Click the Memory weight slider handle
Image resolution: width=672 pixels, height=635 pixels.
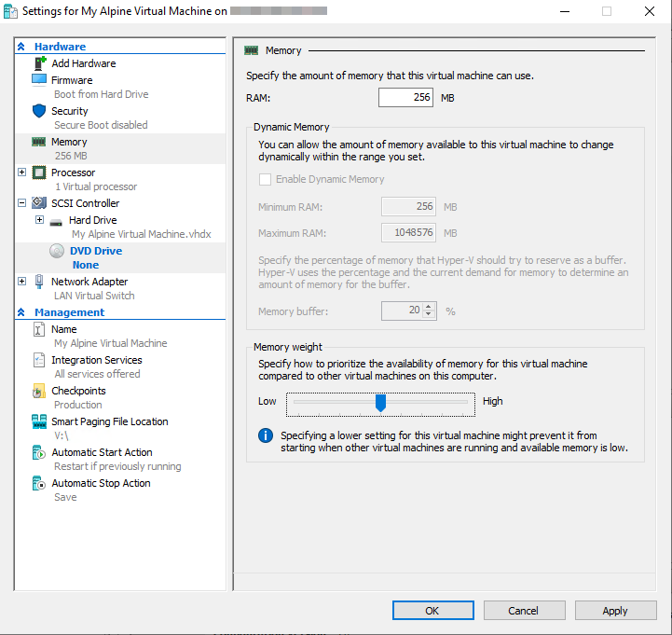[x=380, y=402]
